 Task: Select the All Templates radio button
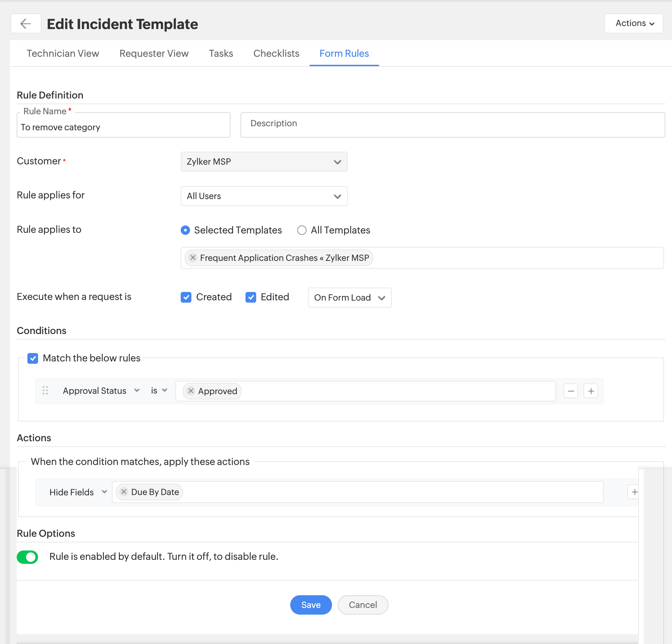301,230
